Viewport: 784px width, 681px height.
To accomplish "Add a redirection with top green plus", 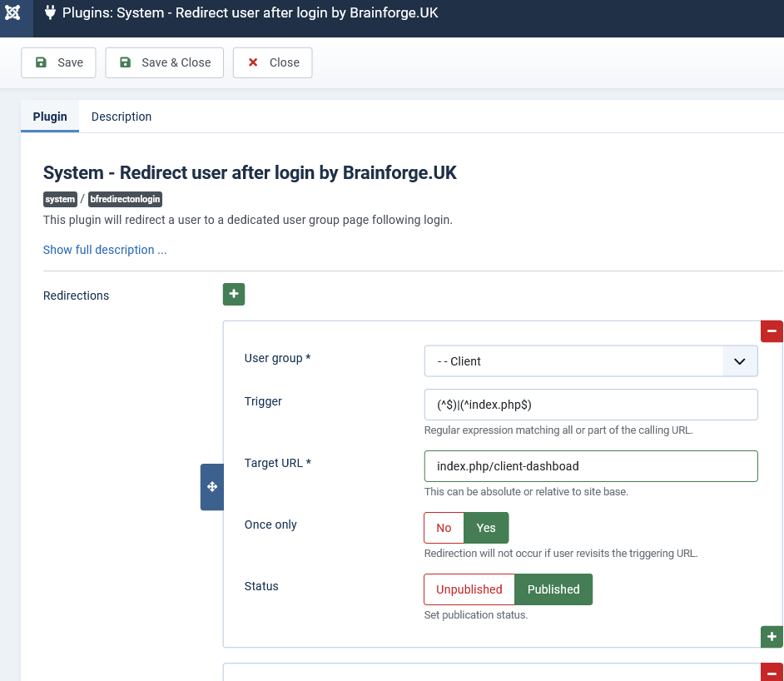I will 234,294.
